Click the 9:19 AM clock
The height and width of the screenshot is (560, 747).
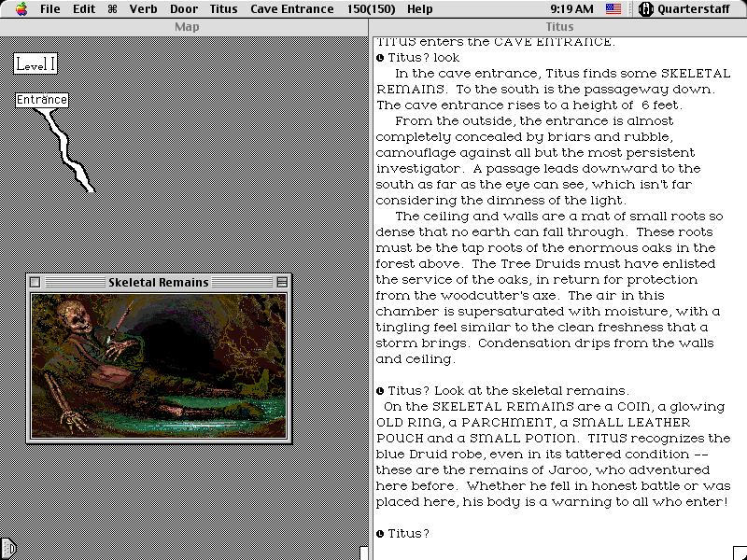(x=571, y=8)
